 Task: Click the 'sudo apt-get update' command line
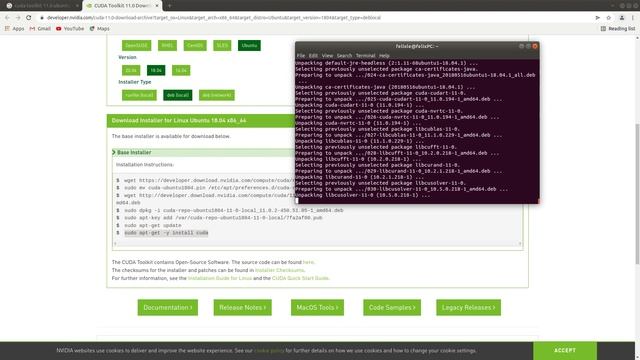[153, 225]
